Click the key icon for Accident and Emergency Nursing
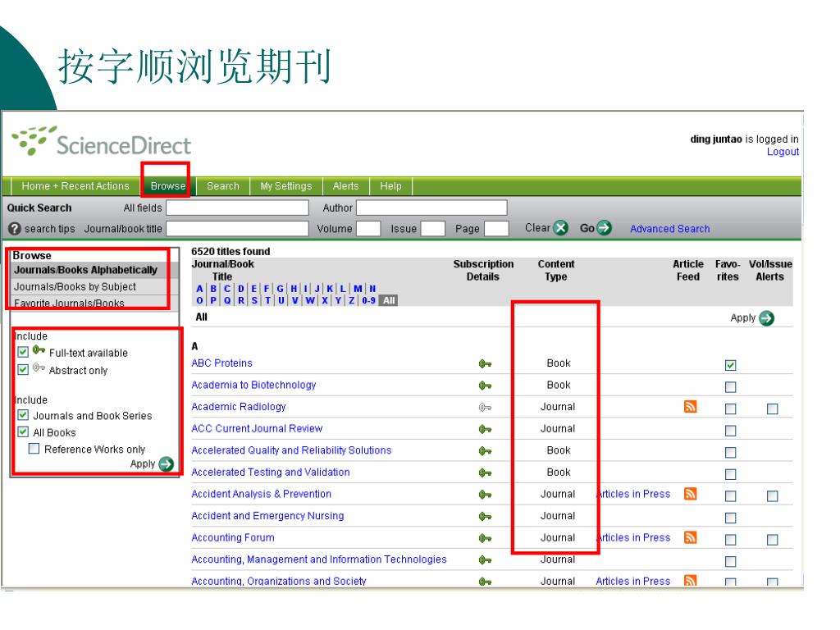 click(x=485, y=517)
